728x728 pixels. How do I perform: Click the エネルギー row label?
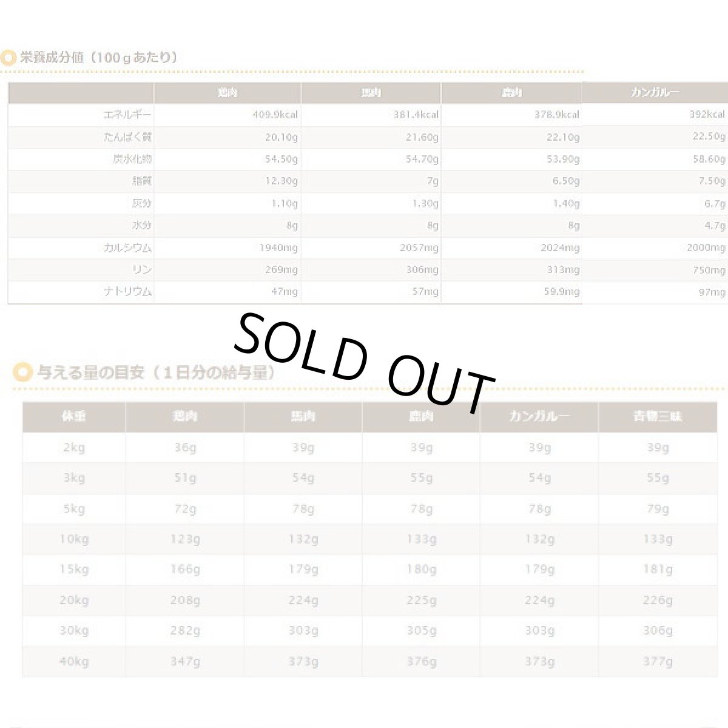(128, 115)
